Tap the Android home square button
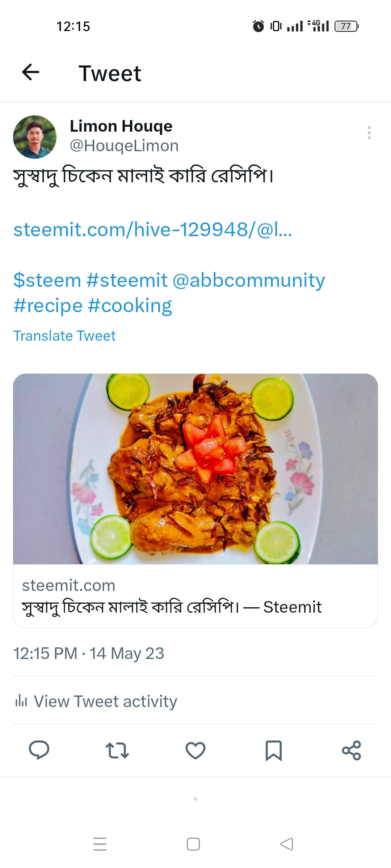Image resolution: width=391 pixels, height=868 pixels. [x=193, y=844]
